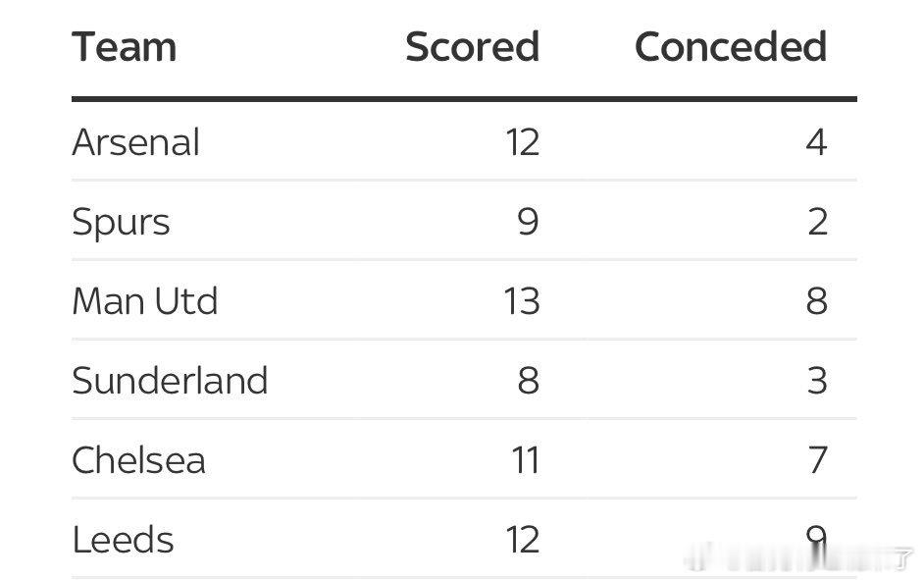Screen dimensions: 924x580
Task: Click the Team column header
Action: coord(125,46)
